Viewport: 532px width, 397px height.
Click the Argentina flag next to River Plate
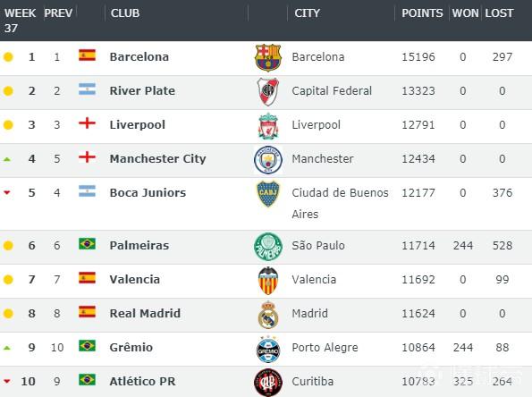coord(87,89)
